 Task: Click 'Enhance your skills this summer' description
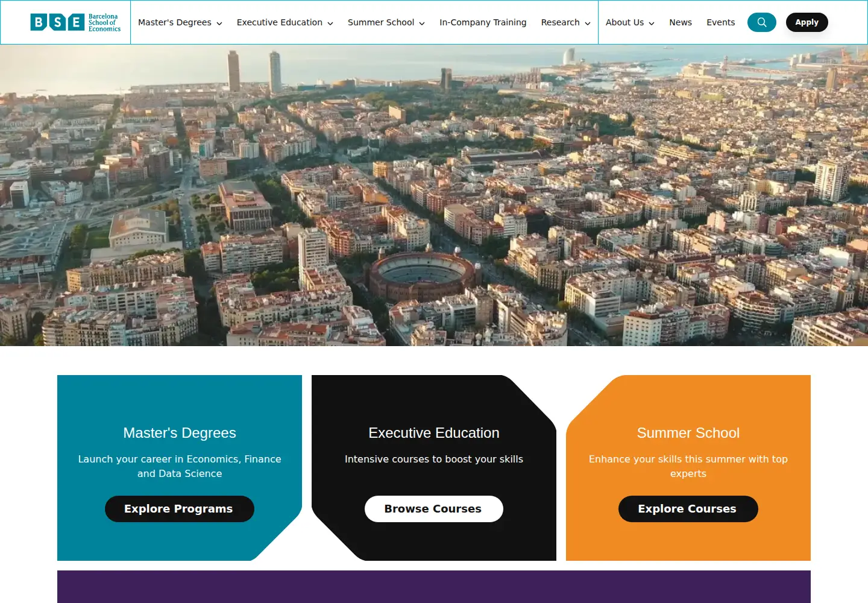tap(688, 466)
